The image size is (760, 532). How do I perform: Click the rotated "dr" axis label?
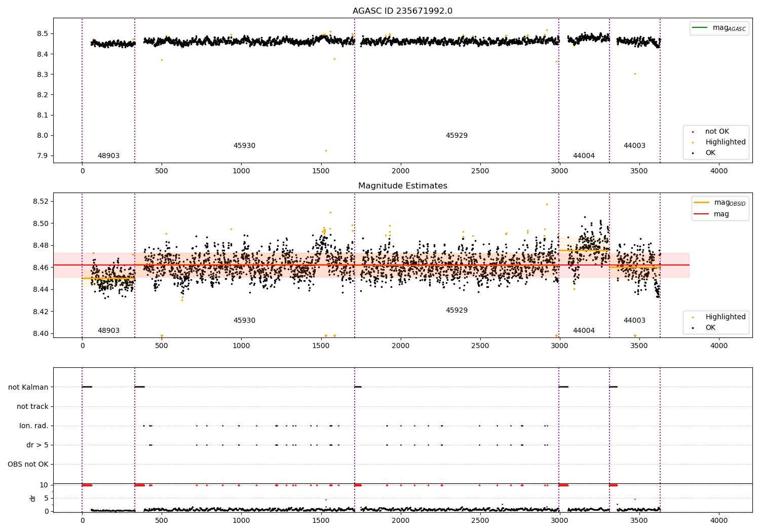point(33,498)
